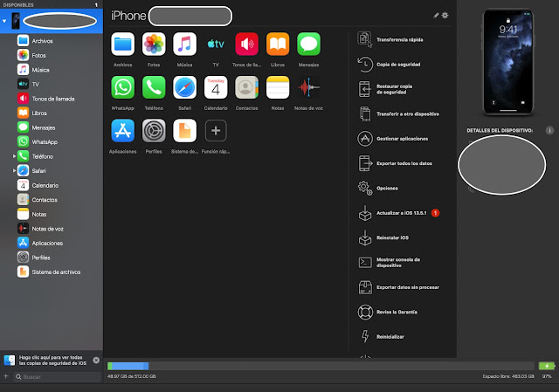The image size is (559, 392).
Task: Click the red update notification badge
Action: (435, 213)
